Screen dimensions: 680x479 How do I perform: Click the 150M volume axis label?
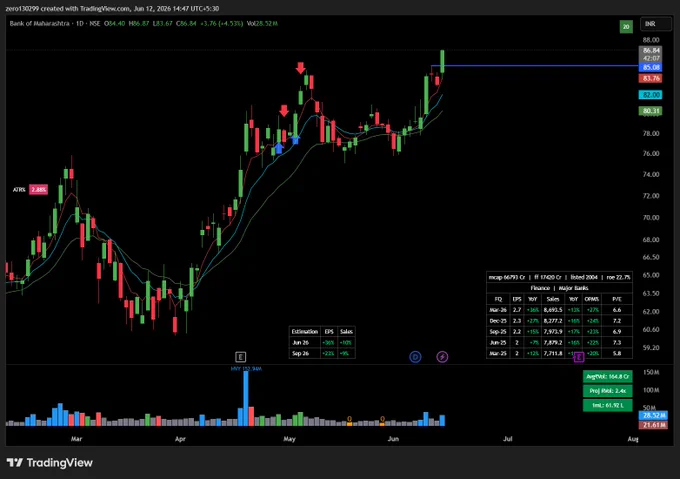tap(651, 372)
